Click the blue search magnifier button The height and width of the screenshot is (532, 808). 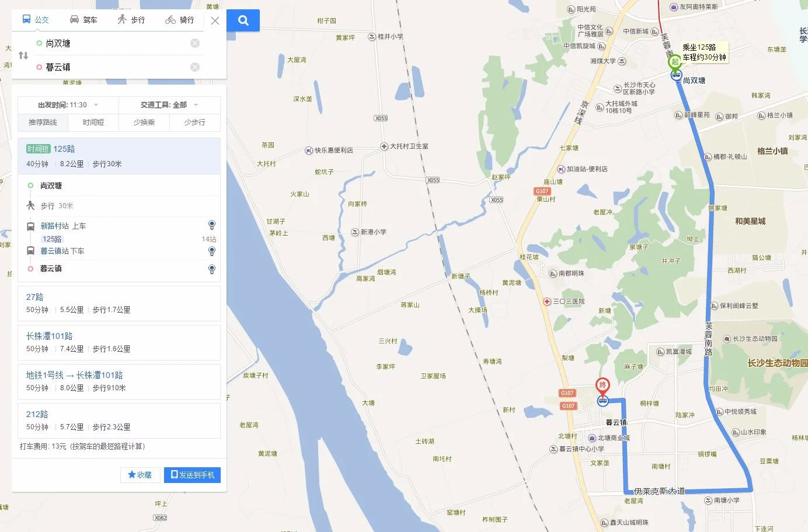point(243,20)
